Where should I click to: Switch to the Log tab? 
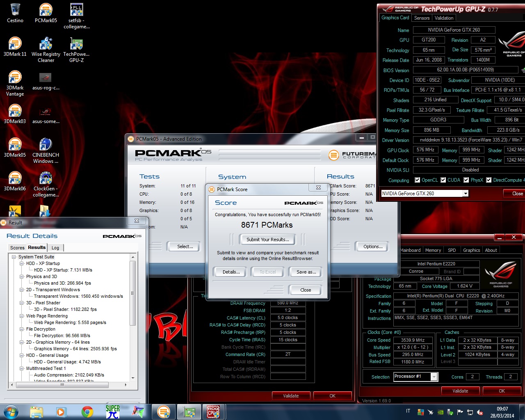(55, 248)
